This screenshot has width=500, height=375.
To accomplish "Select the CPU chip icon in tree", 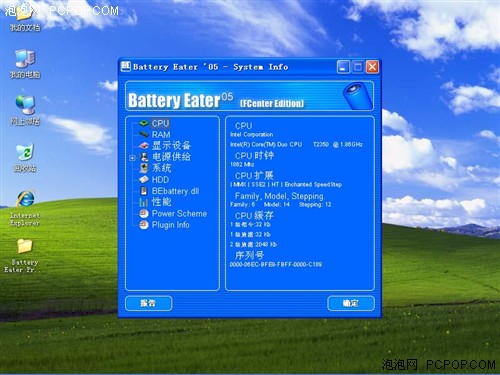I will 144,123.
